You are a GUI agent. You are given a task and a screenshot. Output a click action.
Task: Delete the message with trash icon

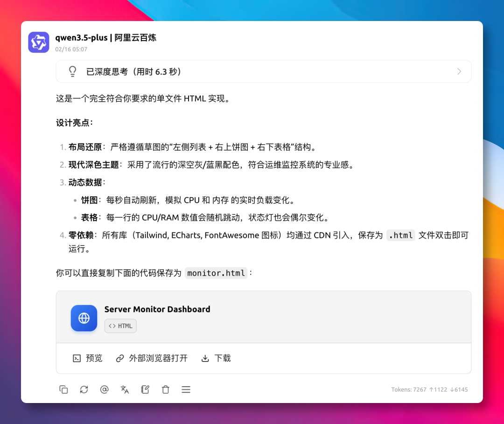click(166, 389)
